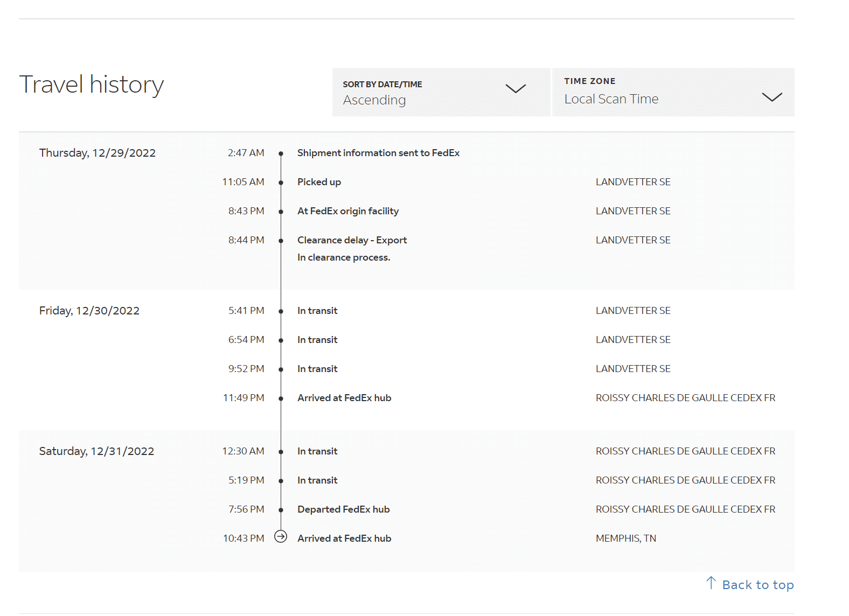The image size is (849, 616).
Task: Click the 5:41 PM timestamp
Action: pyautogui.click(x=246, y=311)
